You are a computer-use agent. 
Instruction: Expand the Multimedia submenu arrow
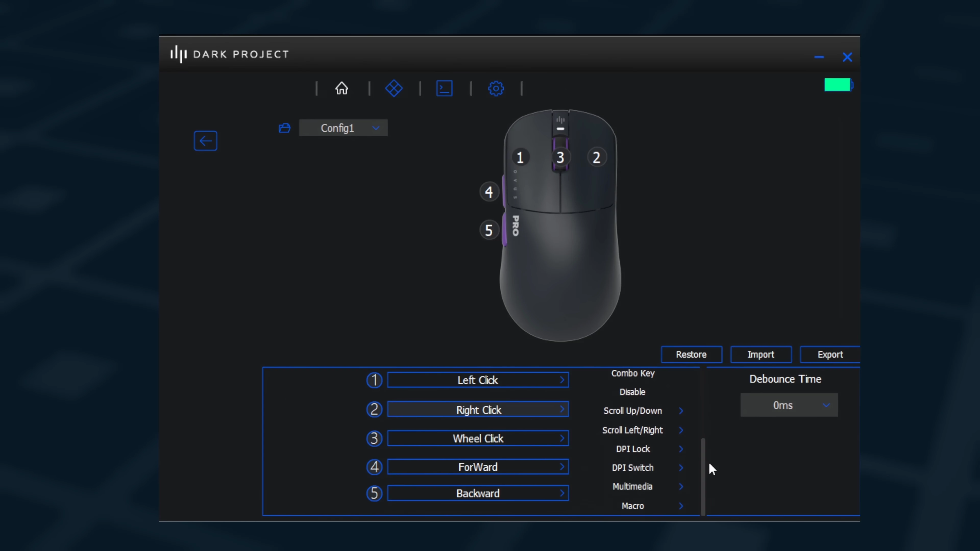tap(681, 486)
